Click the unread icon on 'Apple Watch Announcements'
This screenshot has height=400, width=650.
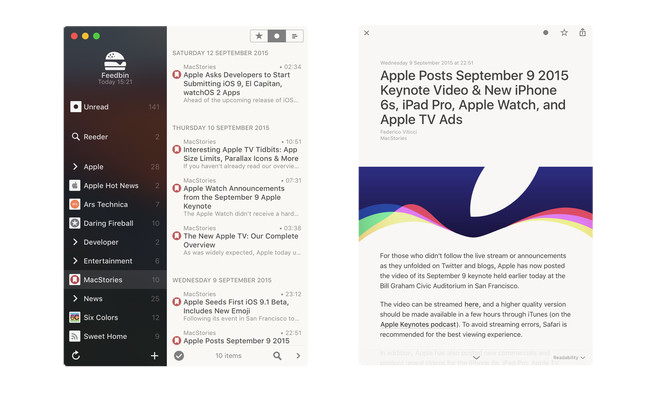click(x=177, y=188)
